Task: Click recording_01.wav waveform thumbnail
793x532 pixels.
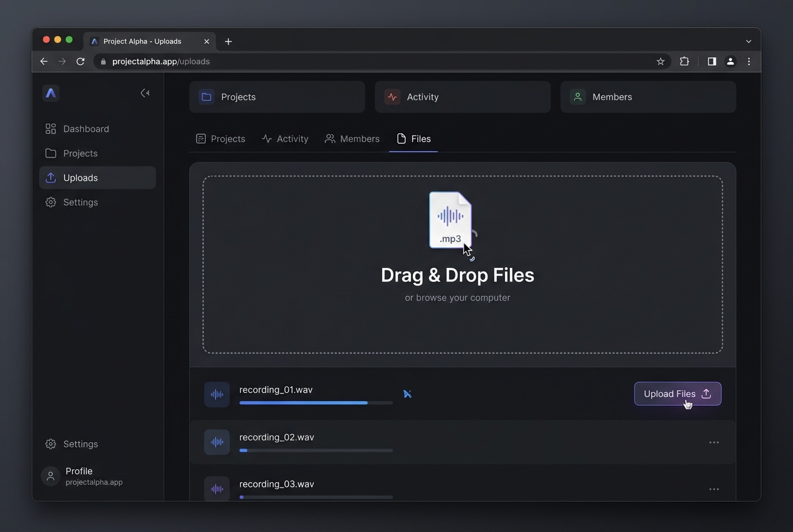Action: click(217, 395)
